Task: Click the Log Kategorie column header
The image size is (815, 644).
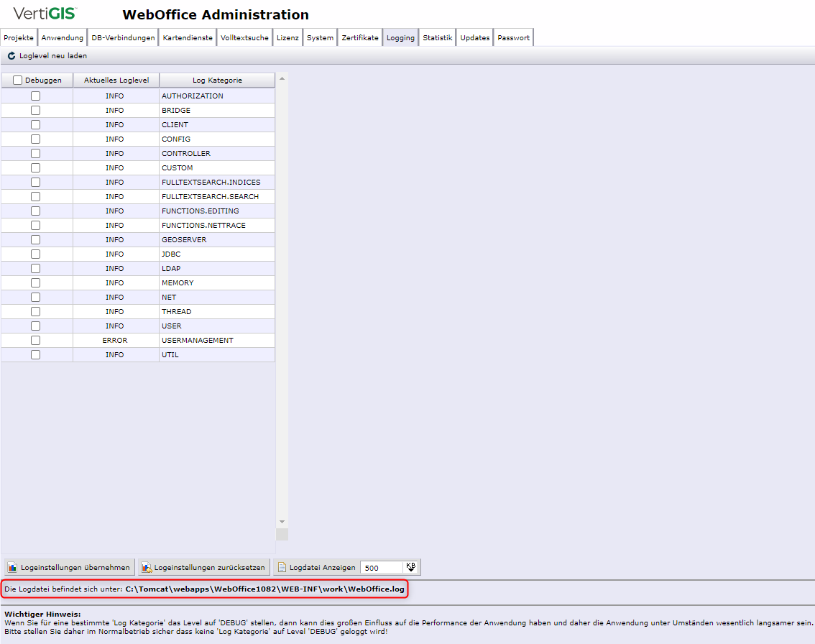Action: 217,80
